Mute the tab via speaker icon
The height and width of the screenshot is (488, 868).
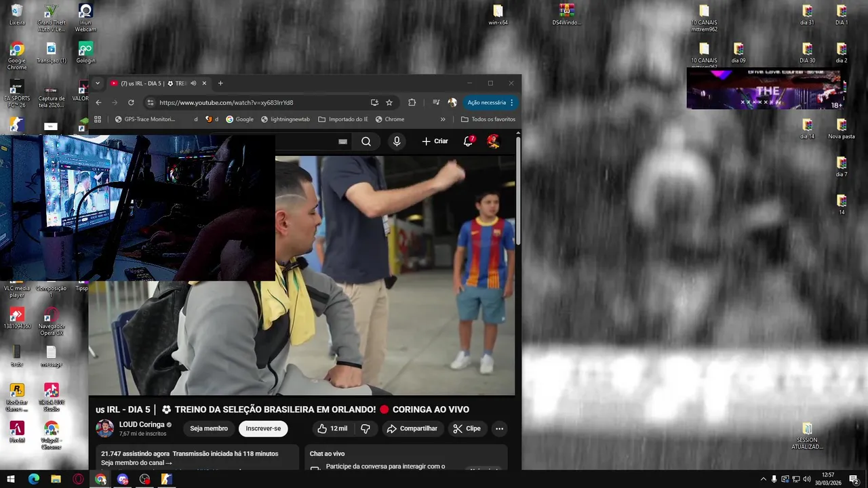[193, 83]
